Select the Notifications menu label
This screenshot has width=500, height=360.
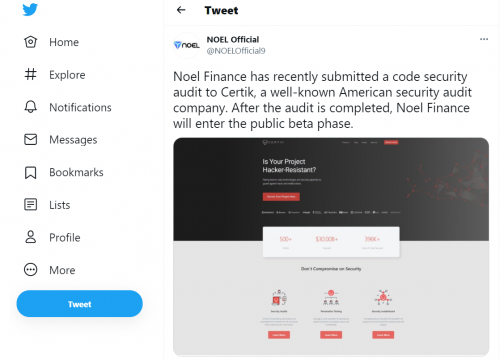click(80, 107)
